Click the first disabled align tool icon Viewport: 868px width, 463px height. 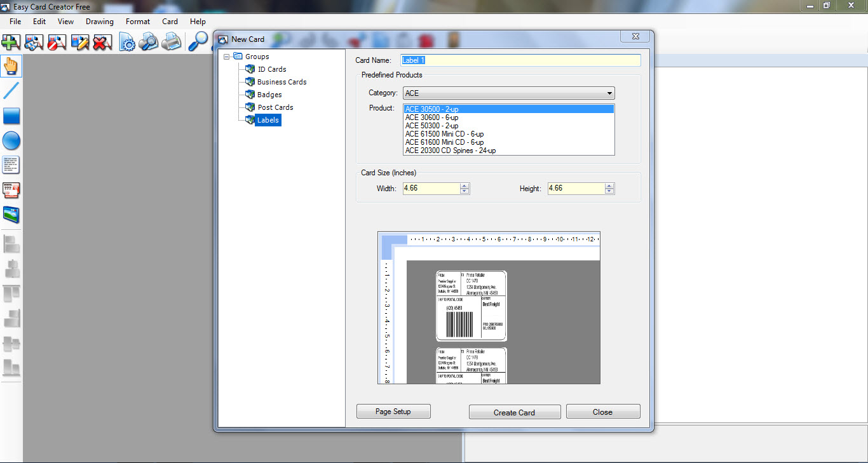pyautogui.click(x=11, y=244)
